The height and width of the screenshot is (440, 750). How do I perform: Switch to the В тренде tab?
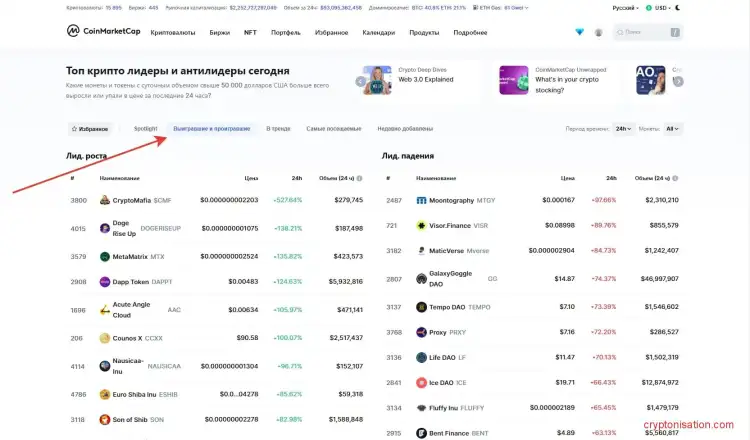click(278, 129)
